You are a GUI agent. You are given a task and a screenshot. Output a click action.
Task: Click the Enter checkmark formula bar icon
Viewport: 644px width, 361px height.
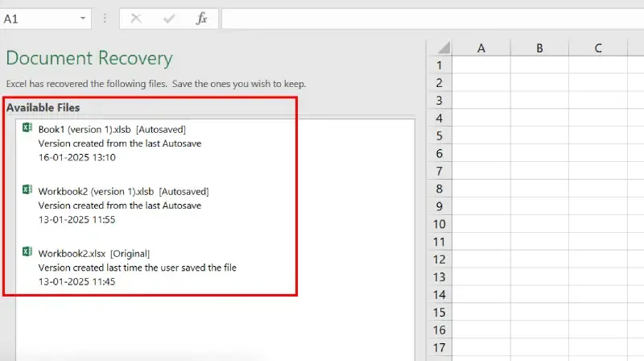[x=169, y=19]
